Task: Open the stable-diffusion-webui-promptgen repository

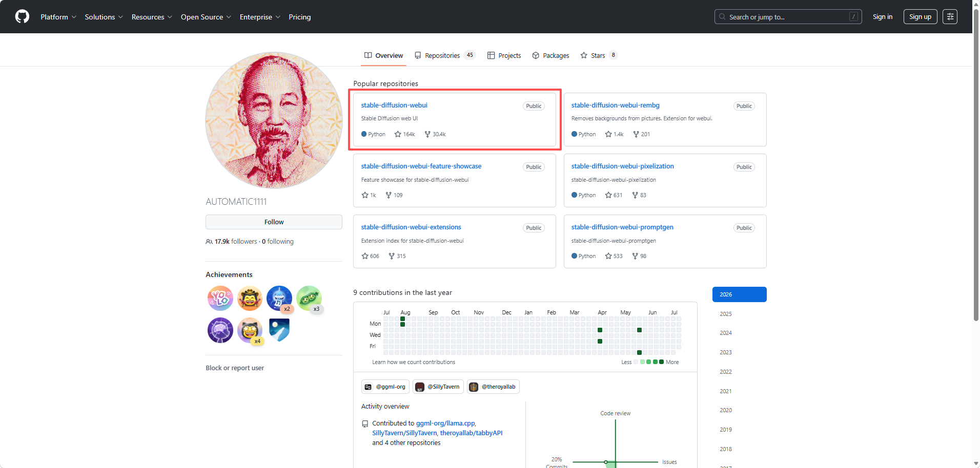Action: (x=622, y=227)
